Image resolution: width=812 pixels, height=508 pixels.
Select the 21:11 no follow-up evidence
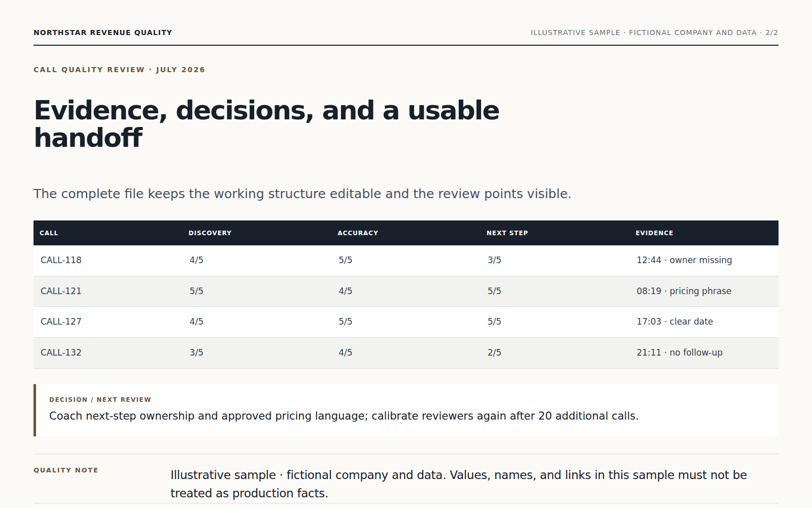tap(679, 353)
